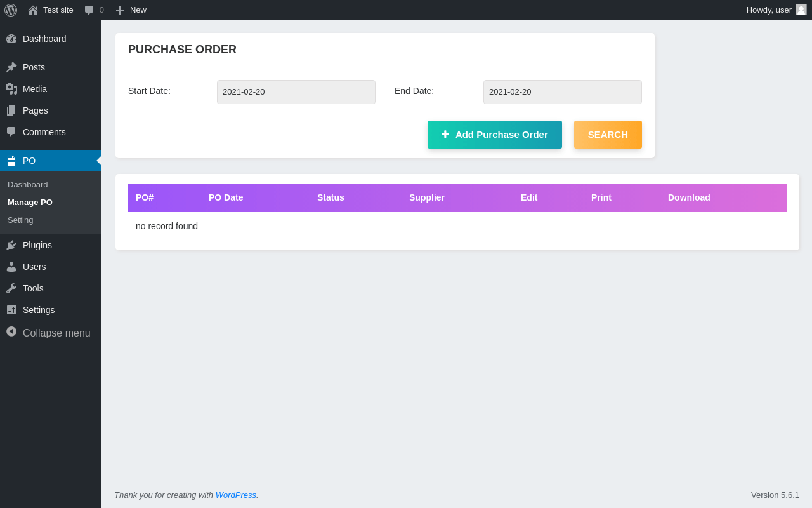Click the PO document icon in sidebar
812x508 pixels.
[x=11, y=161]
